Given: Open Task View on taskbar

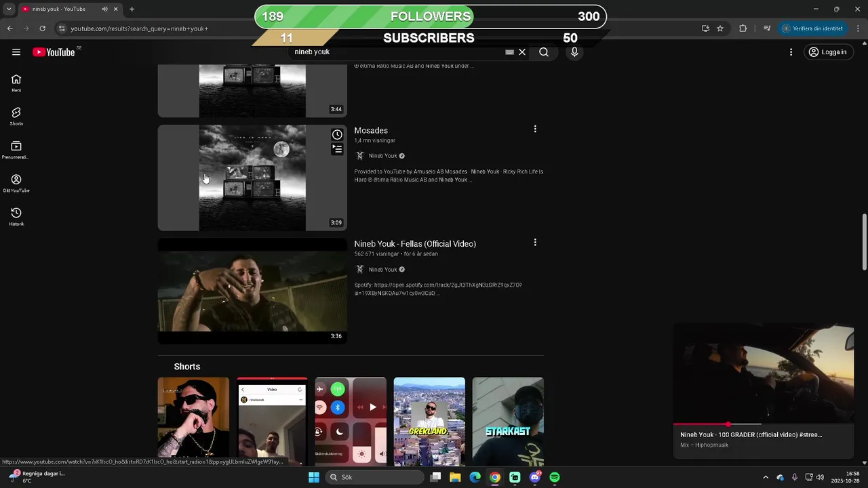Looking at the screenshot, I should (436, 477).
